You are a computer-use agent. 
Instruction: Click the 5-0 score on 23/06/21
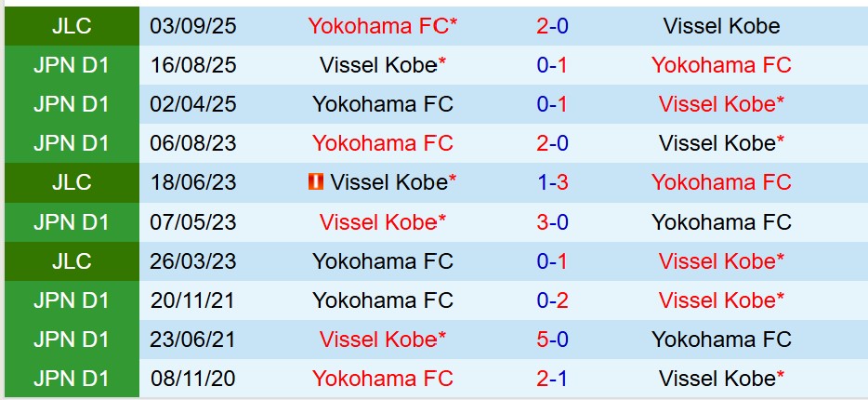[x=552, y=340]
